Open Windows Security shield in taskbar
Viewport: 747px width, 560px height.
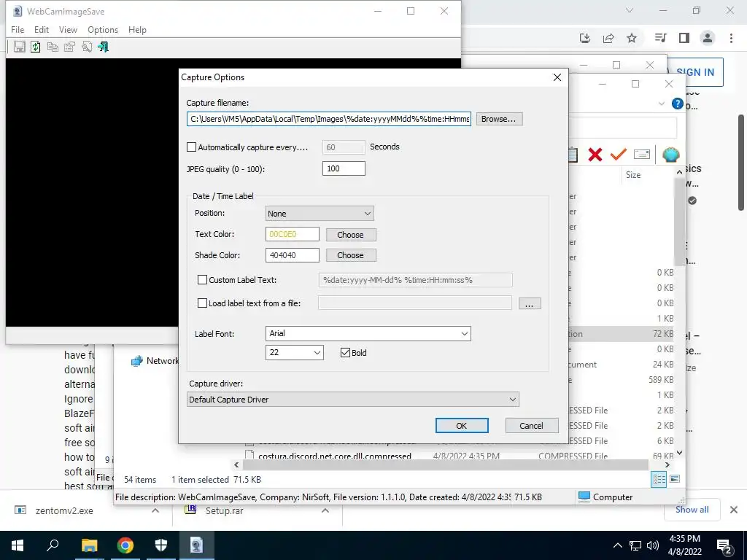tap(161, 545)
